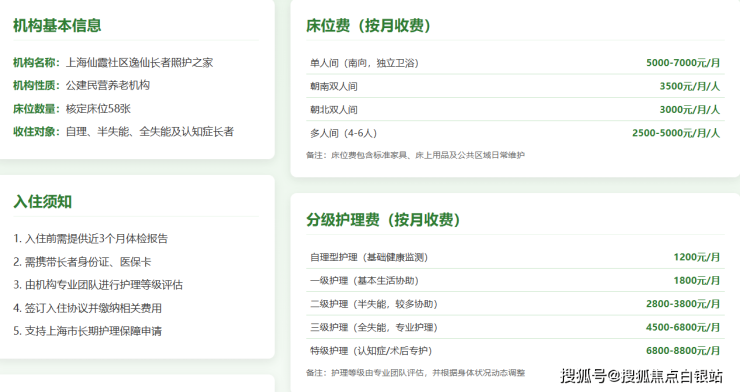Select the 朝北双人间 row label

coord(334,110)
